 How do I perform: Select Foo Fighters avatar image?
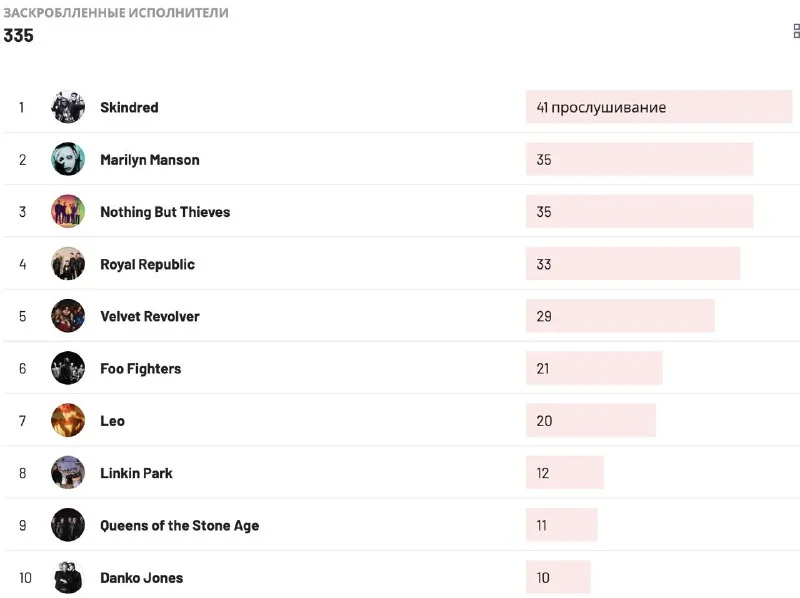pyautogui.click(x=68, y=368)
